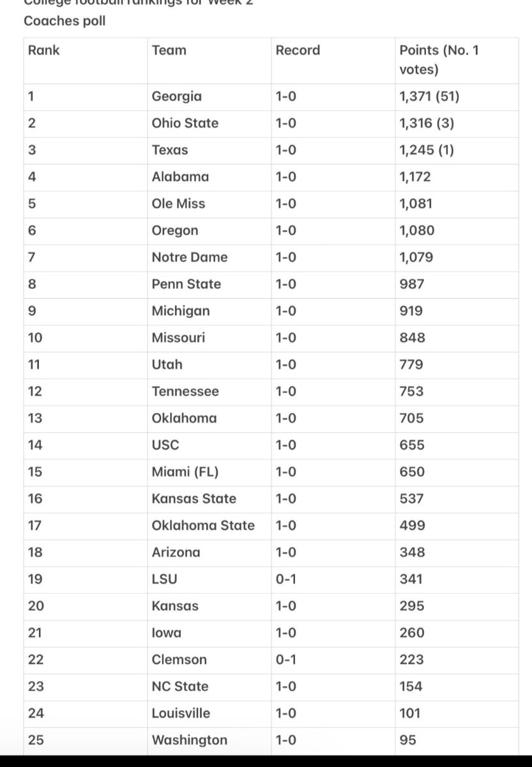532x767 pixels.
Task: Click the Rank column header
Action: (43, 50)
